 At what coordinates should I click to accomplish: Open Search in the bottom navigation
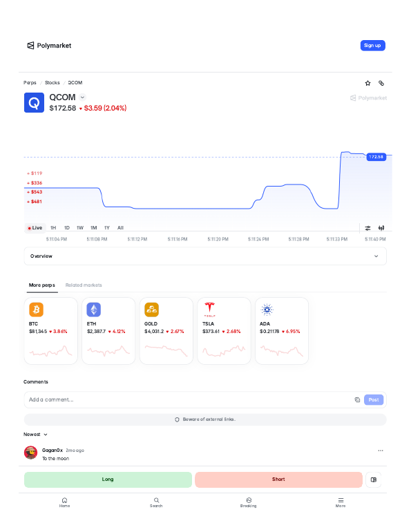click(x=156, y=502)
